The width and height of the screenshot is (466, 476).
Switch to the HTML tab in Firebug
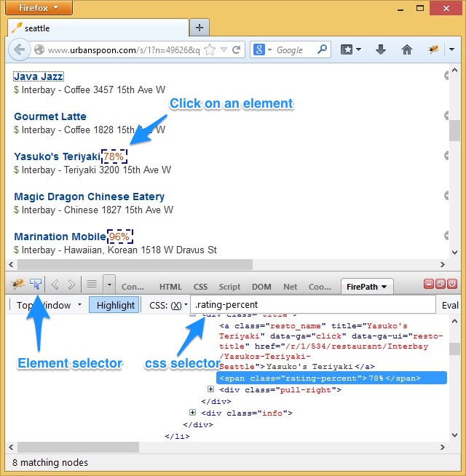170,287
